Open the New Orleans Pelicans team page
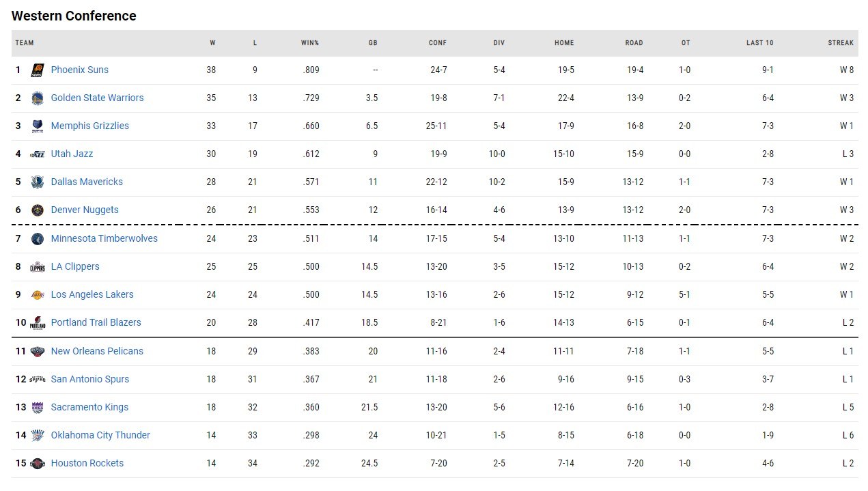Image resolution: width=868 pixels, height=491 pixels. [97, 351]
